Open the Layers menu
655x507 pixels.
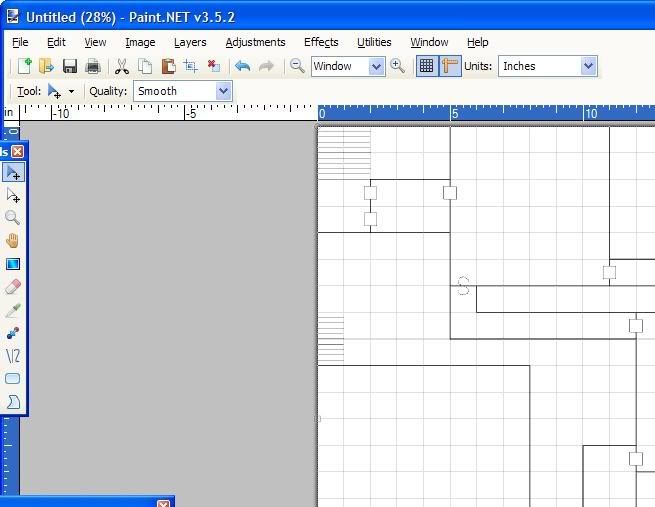[x=190, y=42]
